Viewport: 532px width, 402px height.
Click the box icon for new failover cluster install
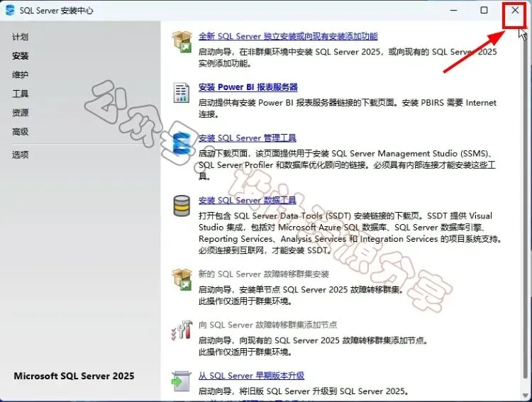[182, 279]
